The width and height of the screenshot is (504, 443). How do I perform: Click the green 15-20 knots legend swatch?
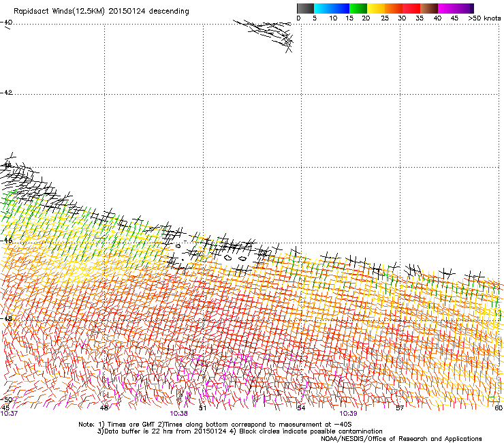pyautogui.click(x=358, y=8)
